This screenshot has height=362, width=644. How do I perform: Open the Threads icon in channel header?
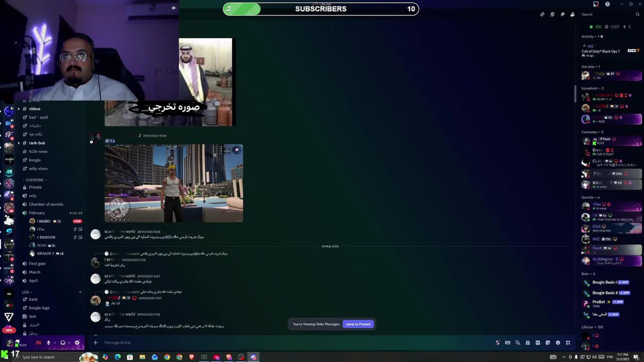pyautogui.click(x=542, y=14)
